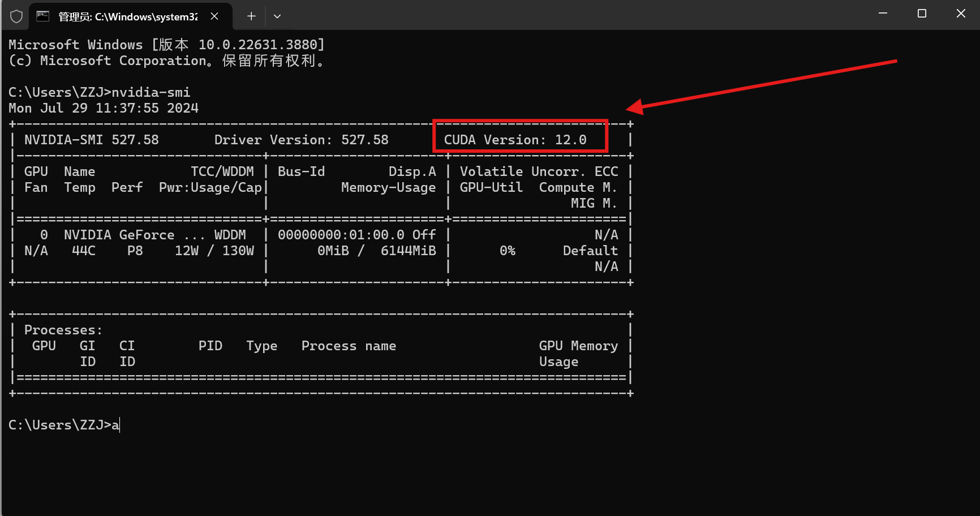The width and height of the screenshot is (980, 516).
Task: Click the 'Volatile Uncorr. ECC' header text
Action: click(x=539, y=171)
